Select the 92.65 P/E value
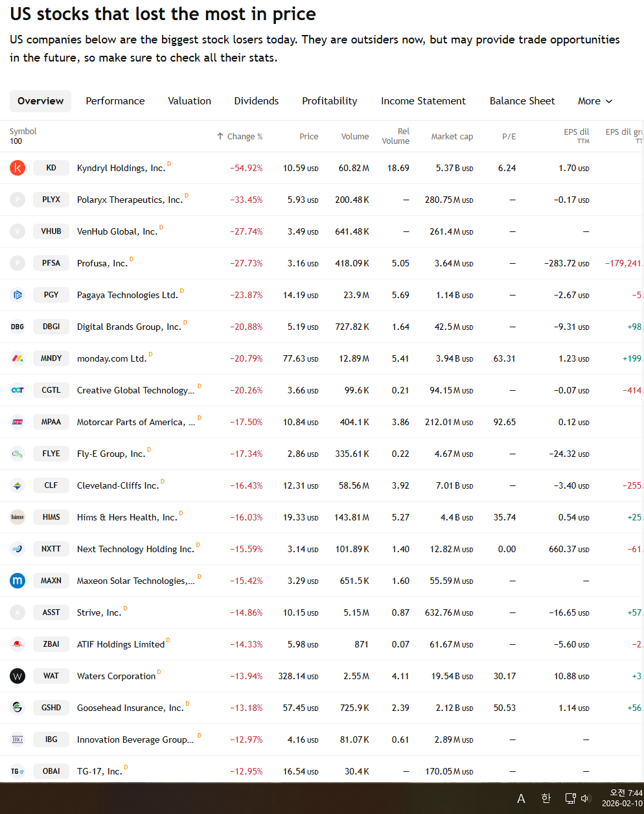The image size is (644, 814). point(505,422)
